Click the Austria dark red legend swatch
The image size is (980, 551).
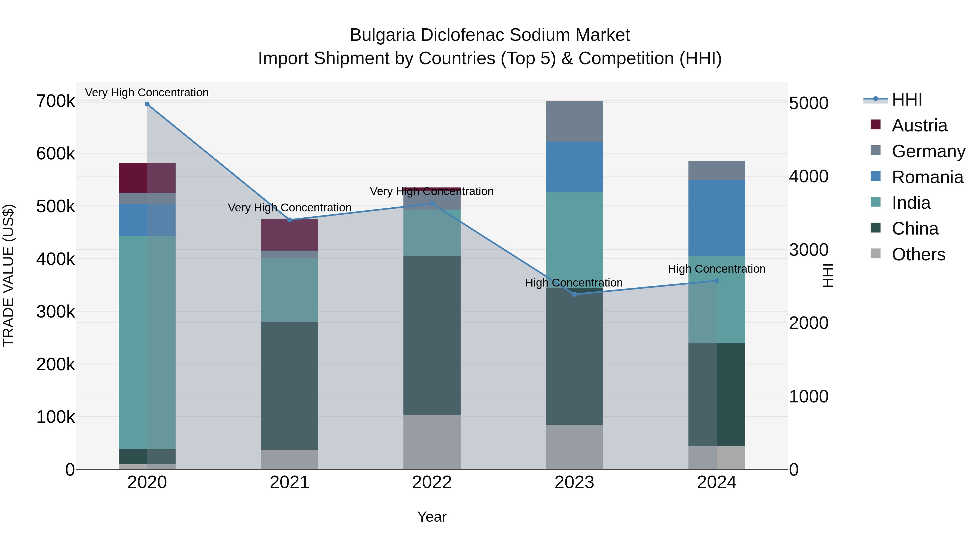[875, 124]
